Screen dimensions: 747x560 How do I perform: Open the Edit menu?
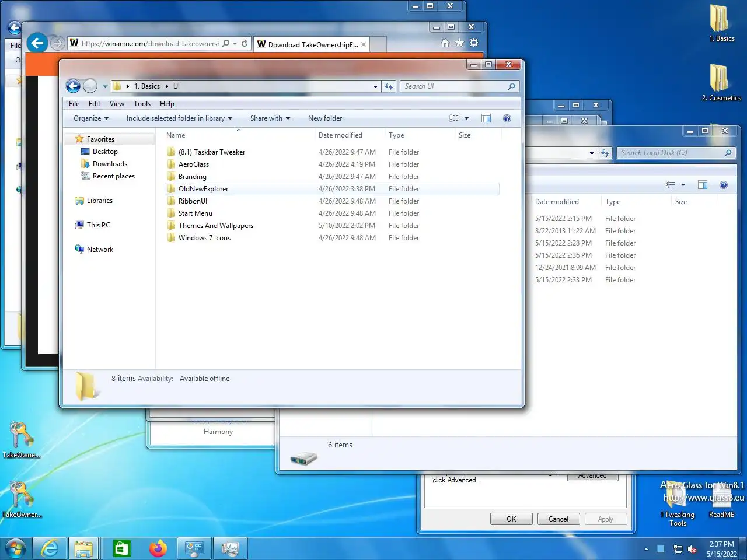(x=95, y=104)
